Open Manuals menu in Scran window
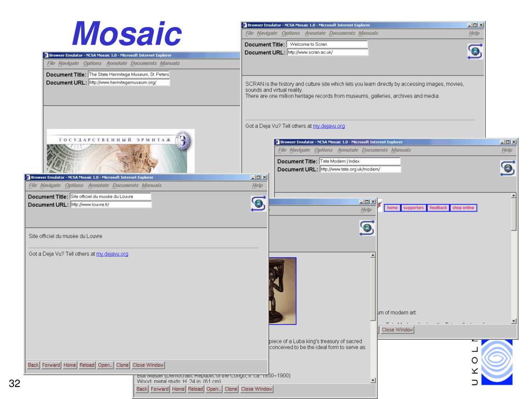The width and height of the screenshot is (532, 399). 368,33
